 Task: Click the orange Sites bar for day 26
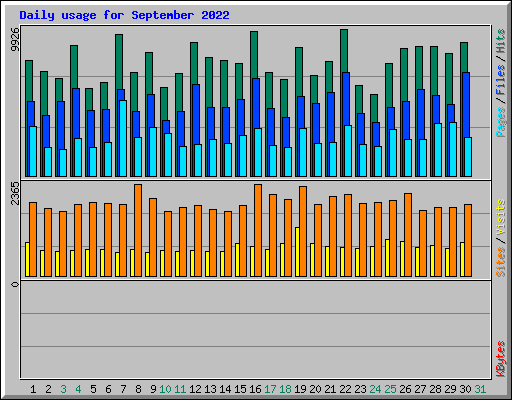tap(408, 235)
